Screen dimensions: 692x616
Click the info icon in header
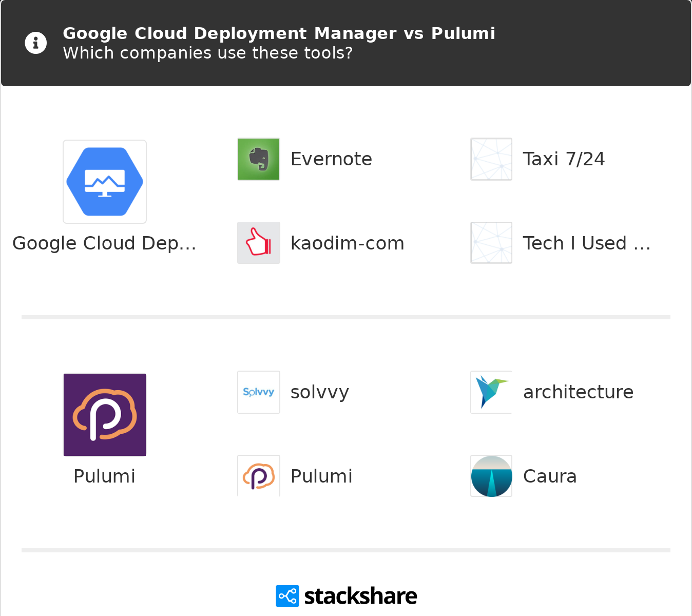pyautogui.click(x=36, y=43)
